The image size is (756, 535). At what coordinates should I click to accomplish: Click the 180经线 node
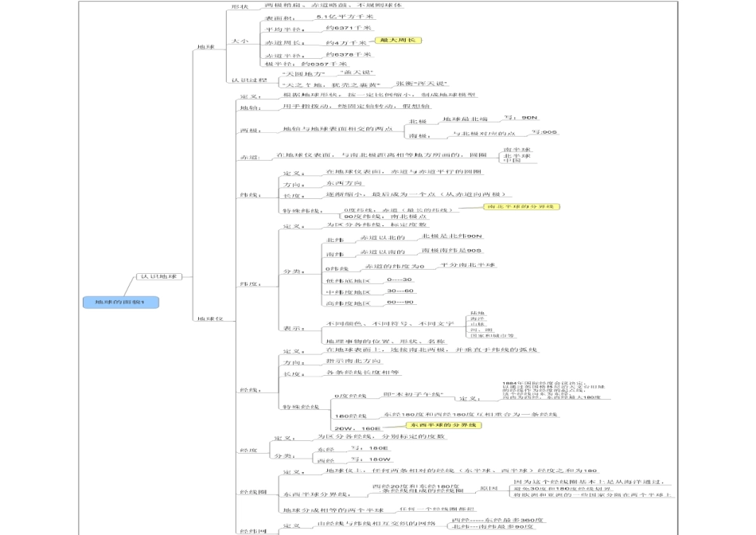coord(350,416)
